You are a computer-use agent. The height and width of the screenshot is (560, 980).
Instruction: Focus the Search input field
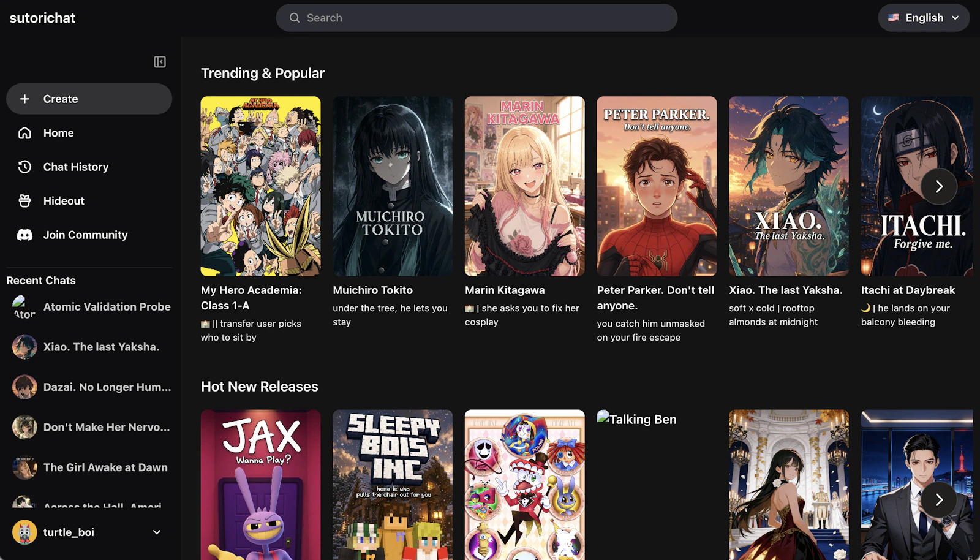(477, 18)
